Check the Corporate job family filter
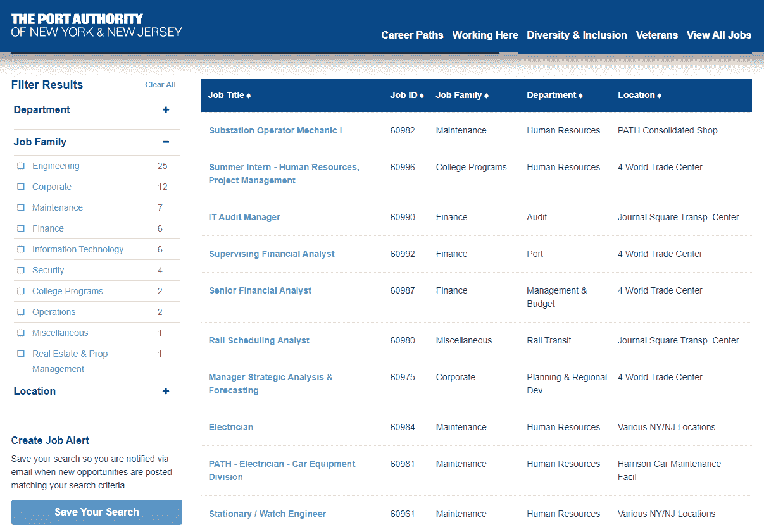This screenshot has width=764, height=532. pos(21,187)
